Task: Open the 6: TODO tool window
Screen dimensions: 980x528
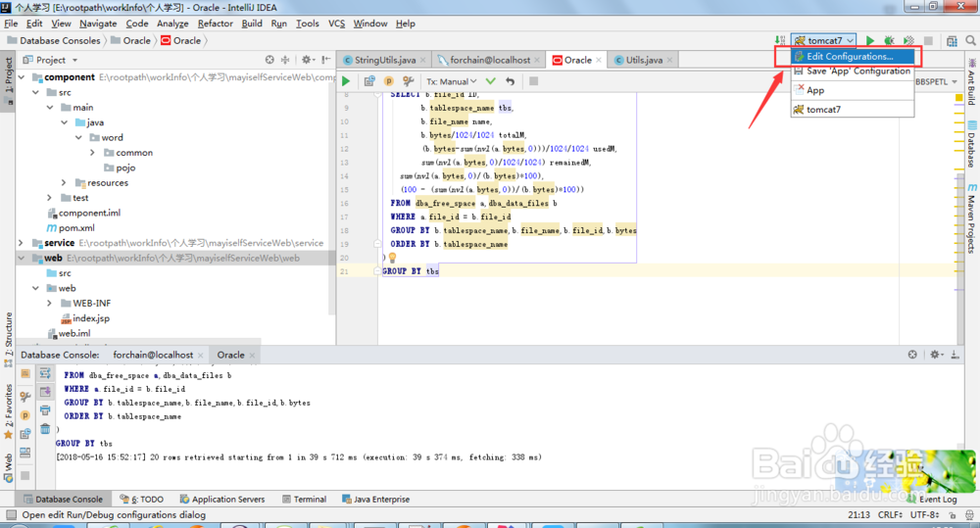Action: pos(142,500)
